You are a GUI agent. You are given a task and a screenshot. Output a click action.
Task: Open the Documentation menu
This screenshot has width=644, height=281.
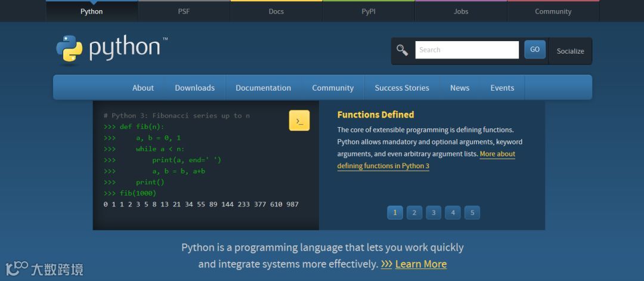coord(264,88)
